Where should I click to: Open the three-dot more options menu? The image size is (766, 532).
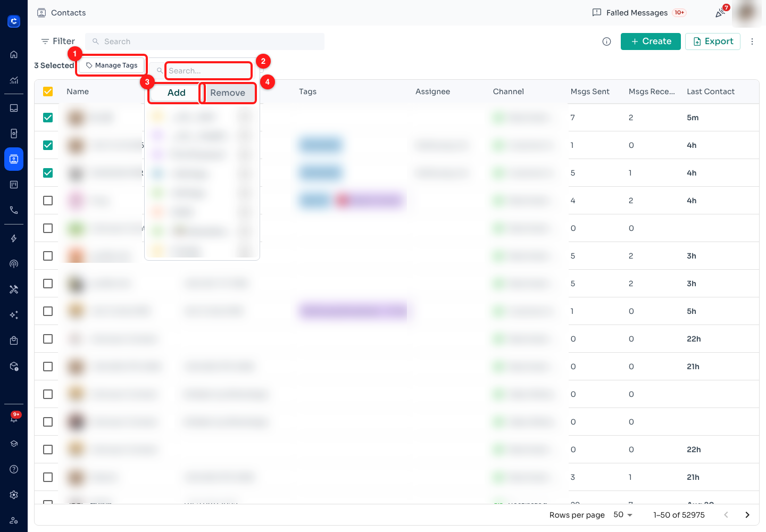tap(752, 41)
